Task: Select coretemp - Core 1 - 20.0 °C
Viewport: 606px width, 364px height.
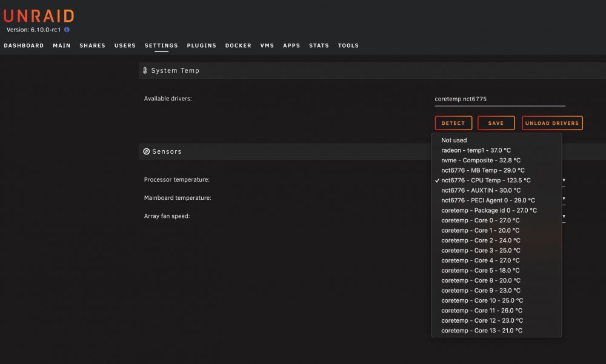Action: tap(496, 231)
